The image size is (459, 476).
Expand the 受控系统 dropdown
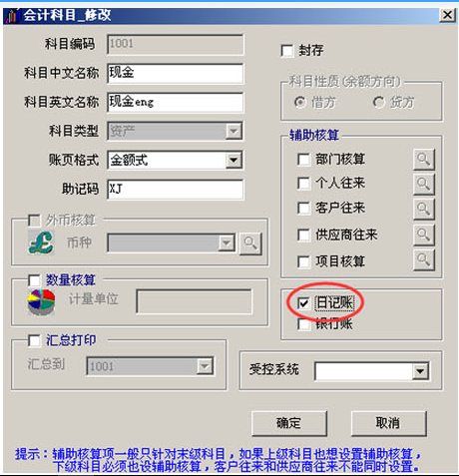[x=420, y=371]
